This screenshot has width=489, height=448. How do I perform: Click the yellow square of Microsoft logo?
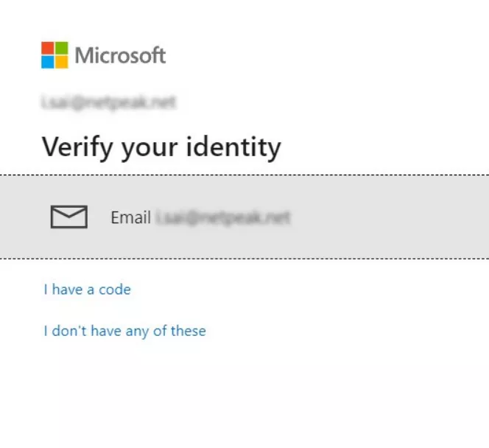point(61,62)
